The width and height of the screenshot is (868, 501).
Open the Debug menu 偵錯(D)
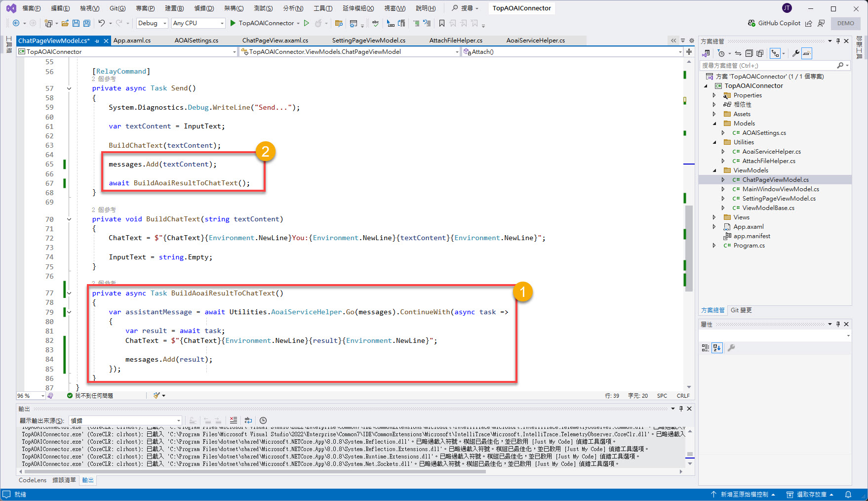204,8
